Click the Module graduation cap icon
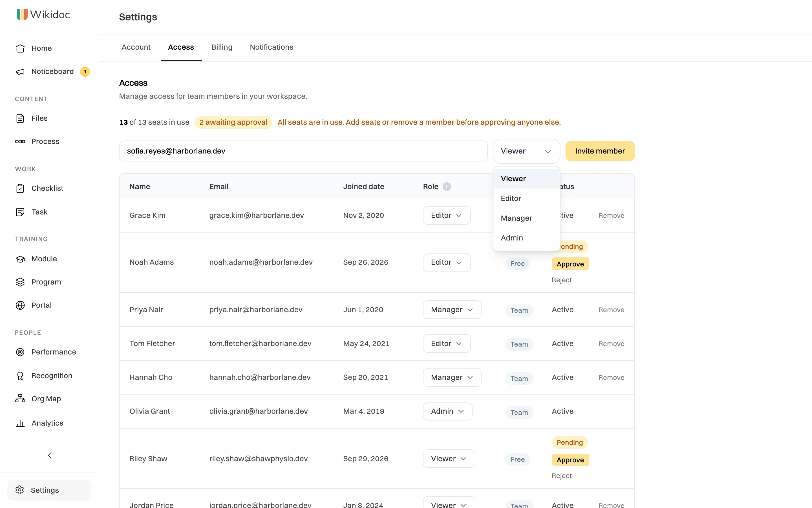812x508 pixels. 20,259
